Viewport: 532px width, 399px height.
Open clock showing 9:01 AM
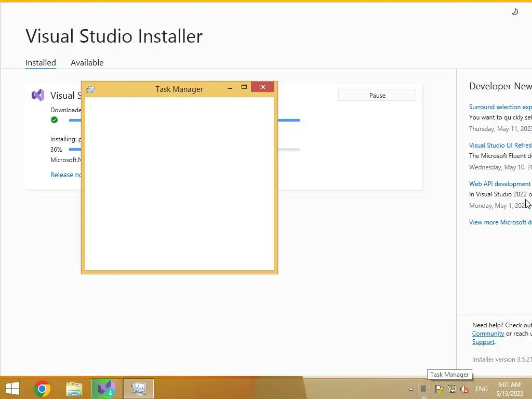pyautogui.click(x=510, y=389)
